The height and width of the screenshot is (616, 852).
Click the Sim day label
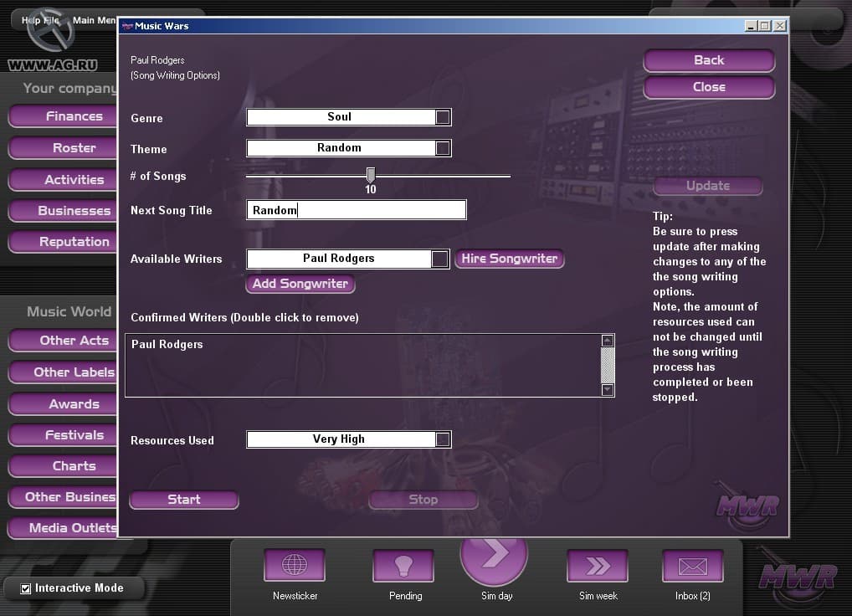496,596
